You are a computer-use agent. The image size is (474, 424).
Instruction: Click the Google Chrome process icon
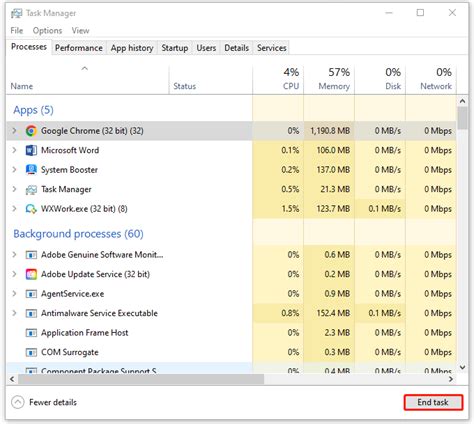coord(31,131)
